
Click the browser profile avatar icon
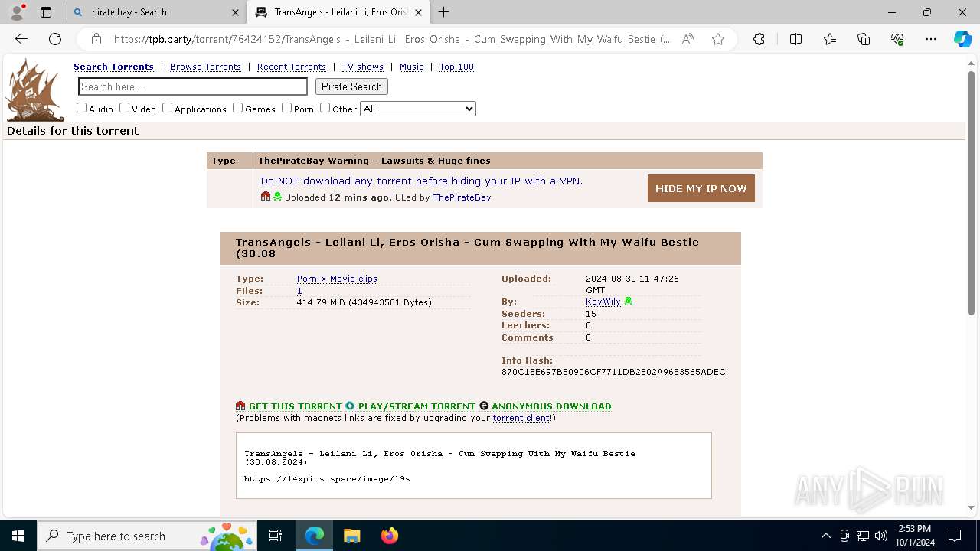point(17,11)
